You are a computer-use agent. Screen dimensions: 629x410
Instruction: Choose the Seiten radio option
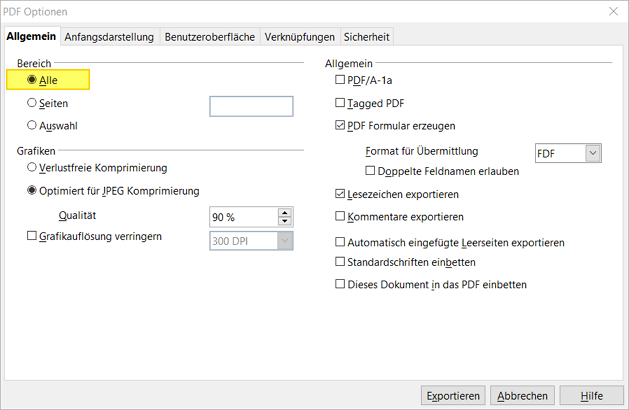tap(32, 103)
